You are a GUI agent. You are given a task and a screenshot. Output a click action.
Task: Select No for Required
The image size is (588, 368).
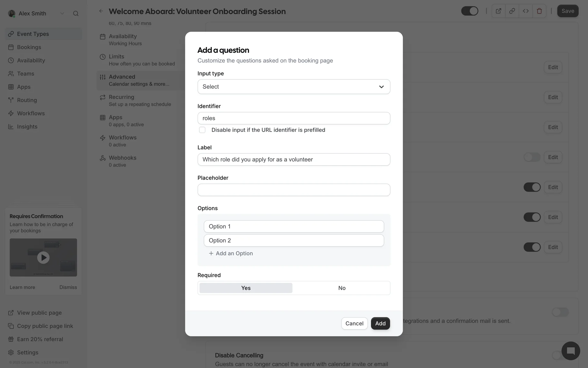click(341, 288)
